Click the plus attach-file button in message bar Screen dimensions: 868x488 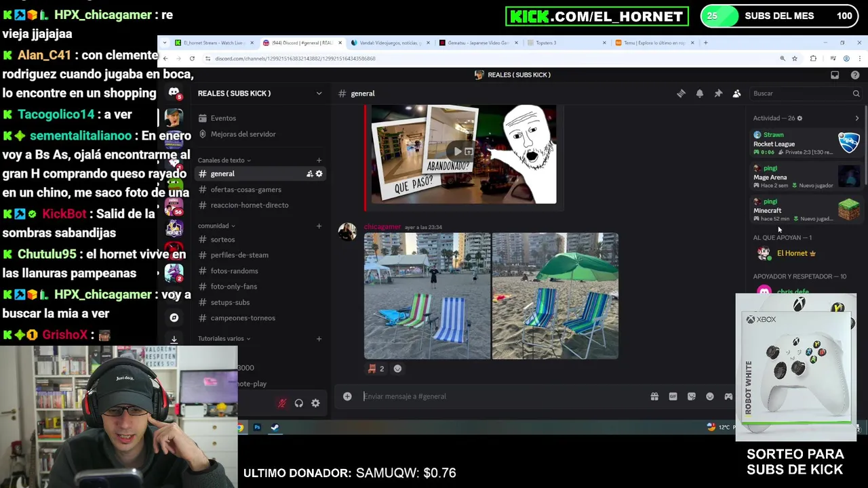347,396
